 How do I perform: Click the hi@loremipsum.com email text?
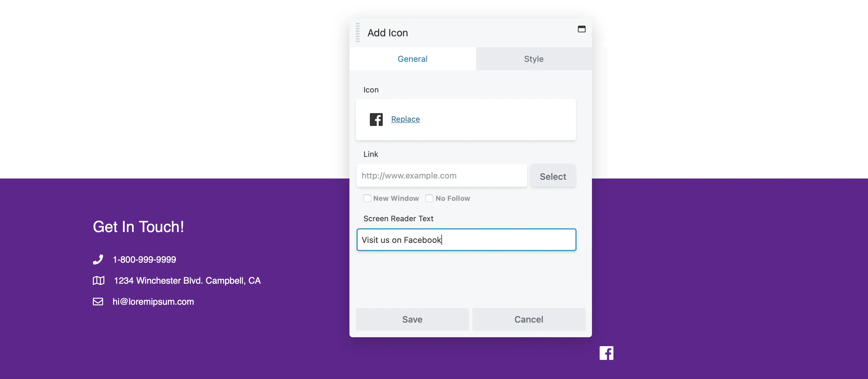tap(153, 302)
